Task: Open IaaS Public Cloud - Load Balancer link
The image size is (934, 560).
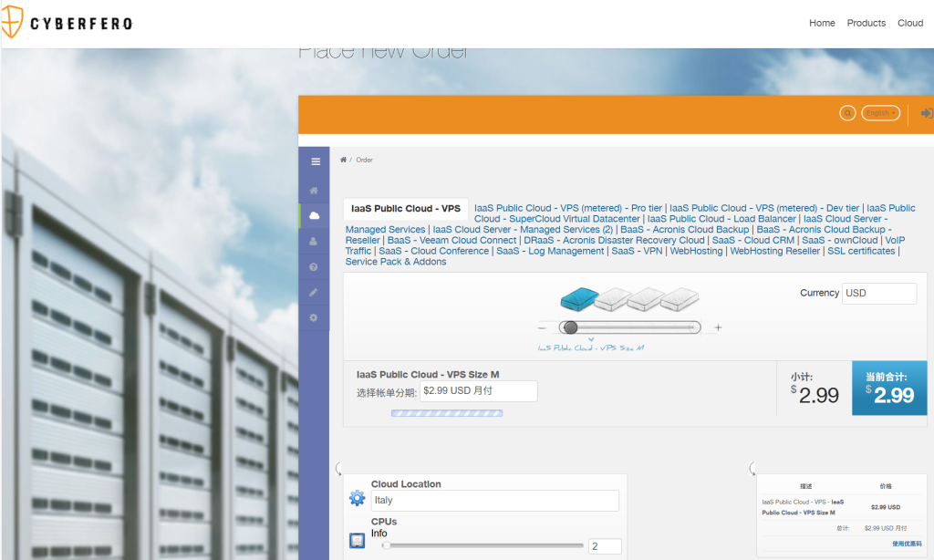Action: 721,219
